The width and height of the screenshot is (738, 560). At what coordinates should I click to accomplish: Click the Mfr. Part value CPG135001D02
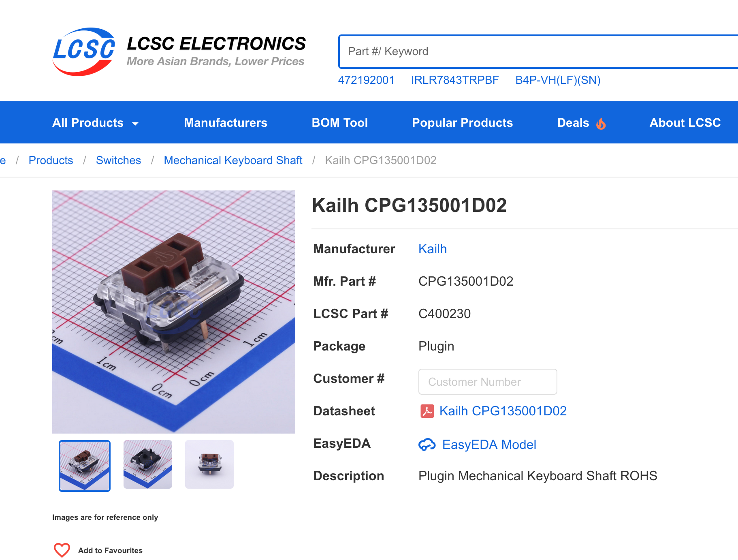(x=466, y=281)
